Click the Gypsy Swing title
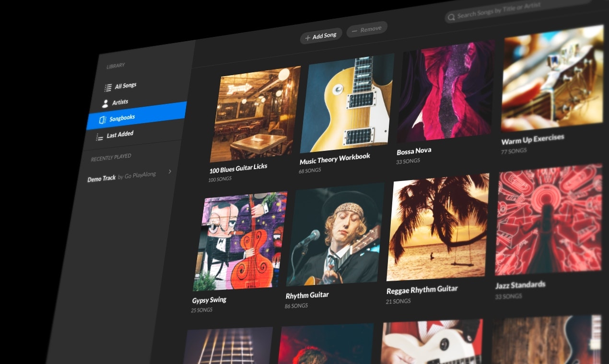This screenshot has width=609, height=364. (209, 300)
